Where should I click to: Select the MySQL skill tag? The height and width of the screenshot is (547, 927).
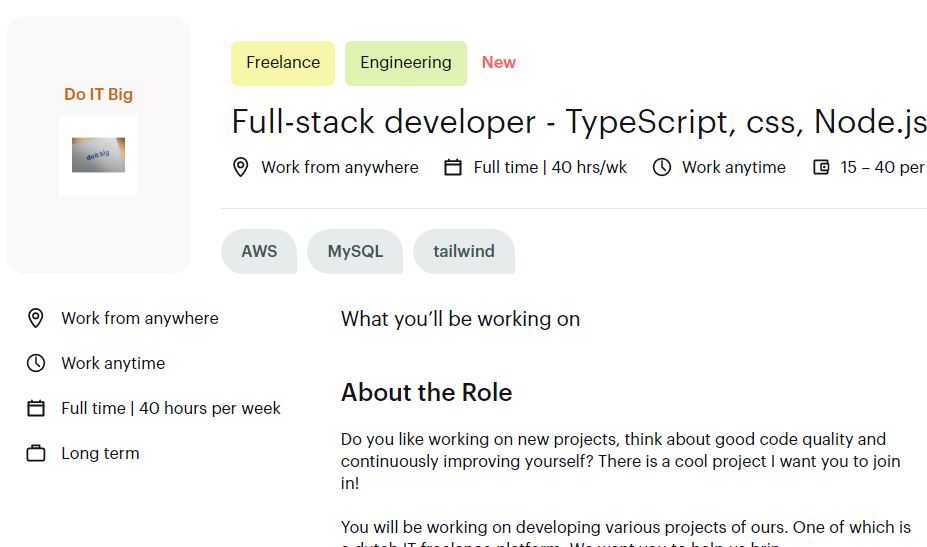(355, 251)
